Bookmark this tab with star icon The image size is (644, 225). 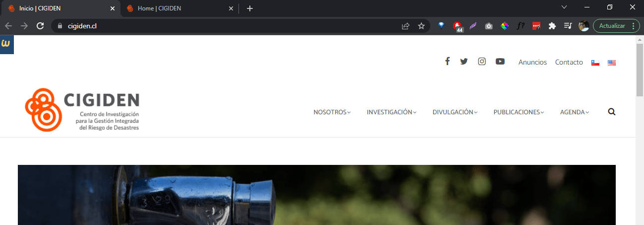point(421,26)
